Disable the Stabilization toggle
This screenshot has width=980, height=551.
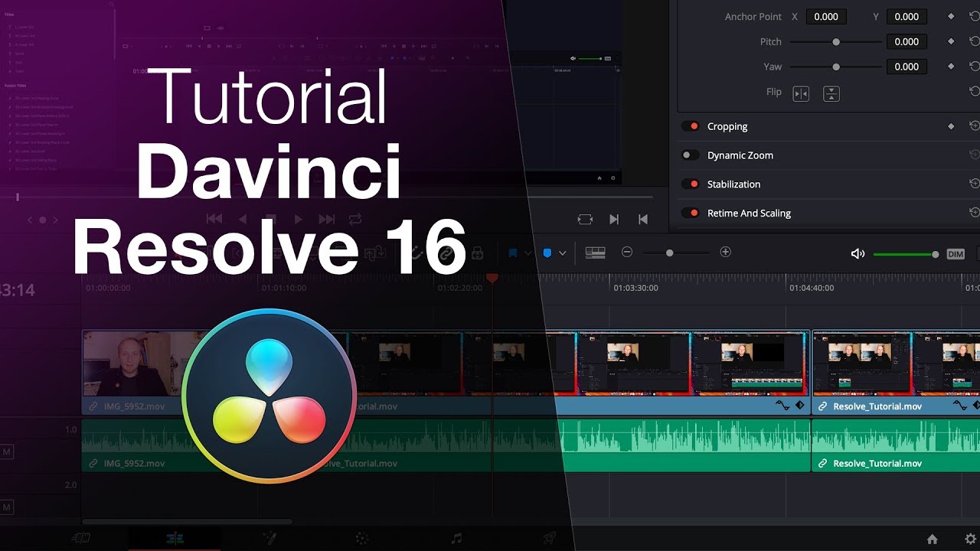tap(691, 184)
